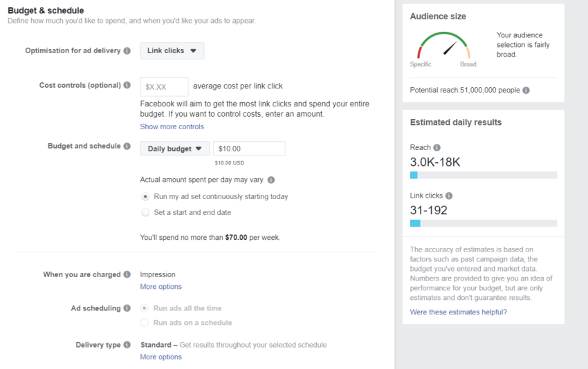Viewport: 588px width, 369px height.
Task: Click info icon after 'per day may vary'
Action: click(x=271, y=180)
